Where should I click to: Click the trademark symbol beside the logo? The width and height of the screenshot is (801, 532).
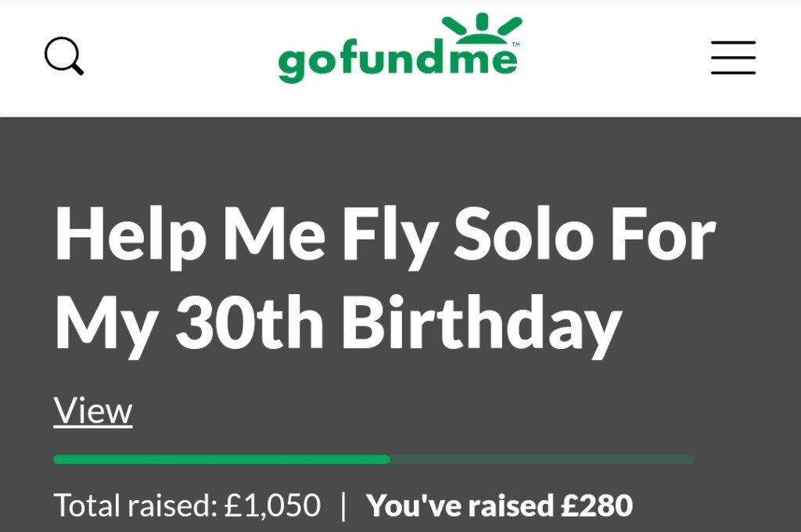(515, 45)
